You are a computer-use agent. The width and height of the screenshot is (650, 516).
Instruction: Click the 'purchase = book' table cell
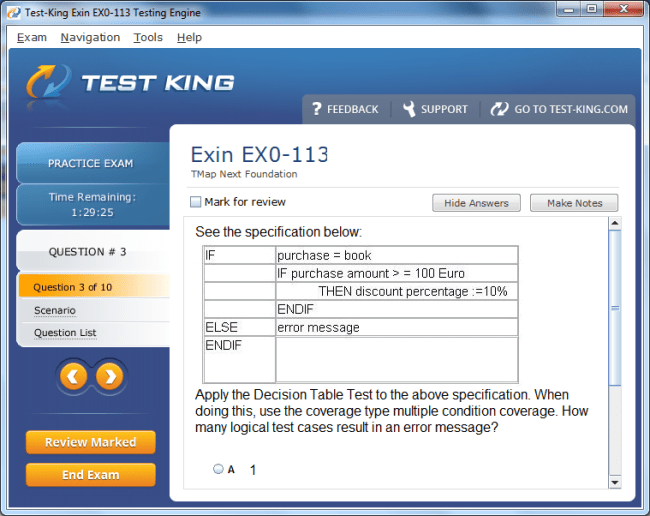click(397, 255)
